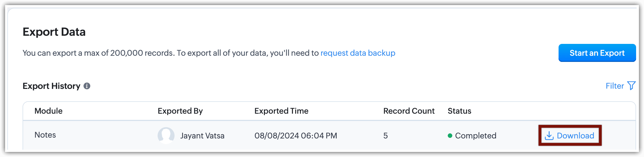Click the download arrow icon

(x=549, y=136)
